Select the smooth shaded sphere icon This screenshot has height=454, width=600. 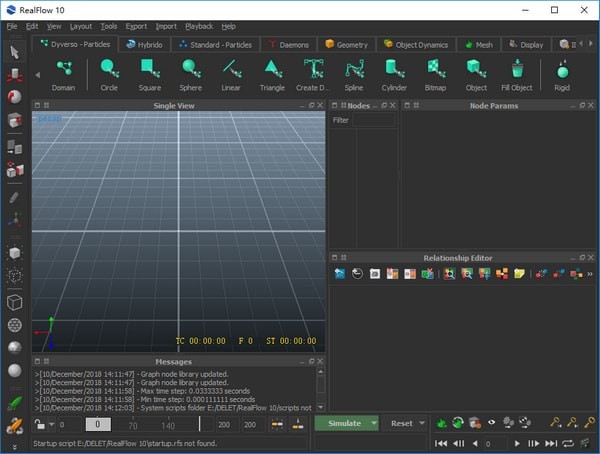(15, 370)
